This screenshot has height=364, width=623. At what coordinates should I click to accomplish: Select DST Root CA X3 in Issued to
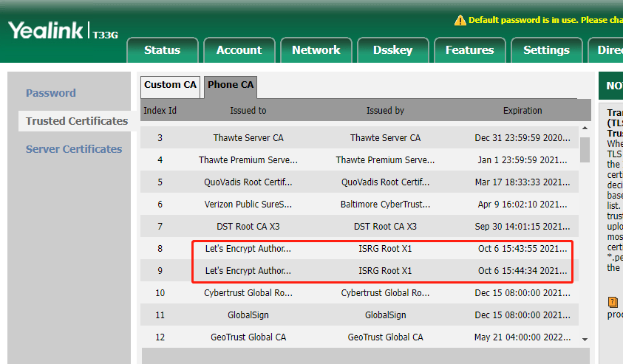(248, 227)
